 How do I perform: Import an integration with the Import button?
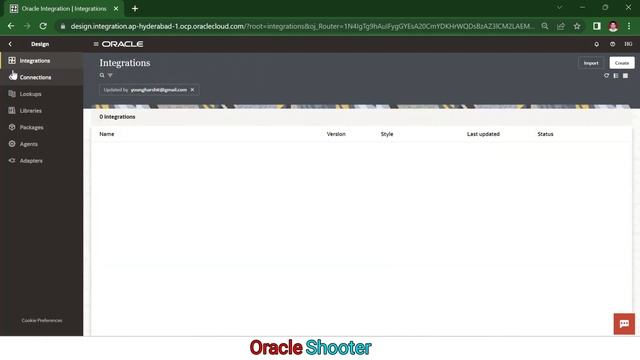pos(591,63)
